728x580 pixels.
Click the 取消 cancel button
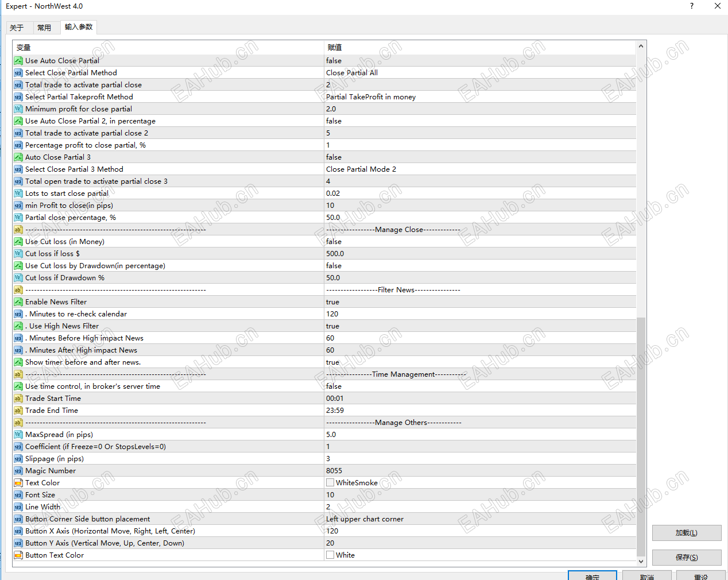pos(646,575)
